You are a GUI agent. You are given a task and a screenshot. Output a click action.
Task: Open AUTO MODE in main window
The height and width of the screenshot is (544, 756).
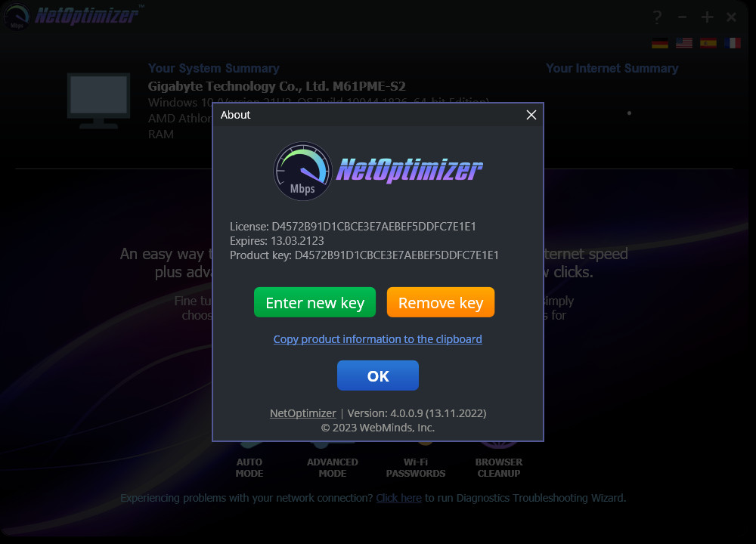point(249,468)
